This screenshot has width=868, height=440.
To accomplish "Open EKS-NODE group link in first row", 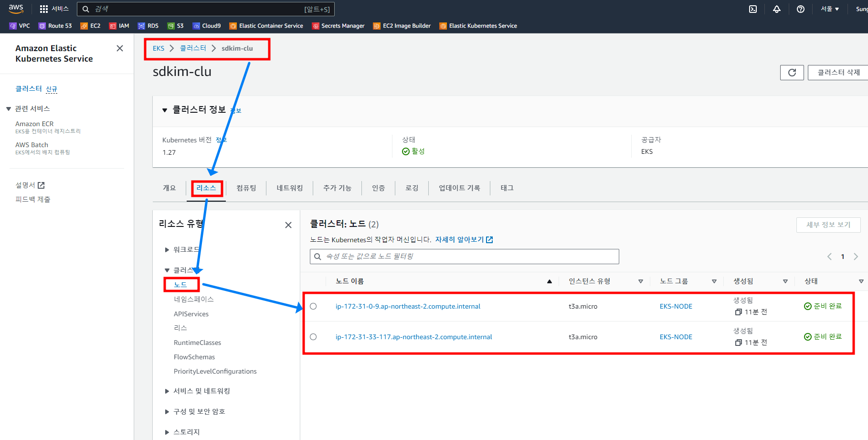I will pyautogui.click(x=676, y=306).
